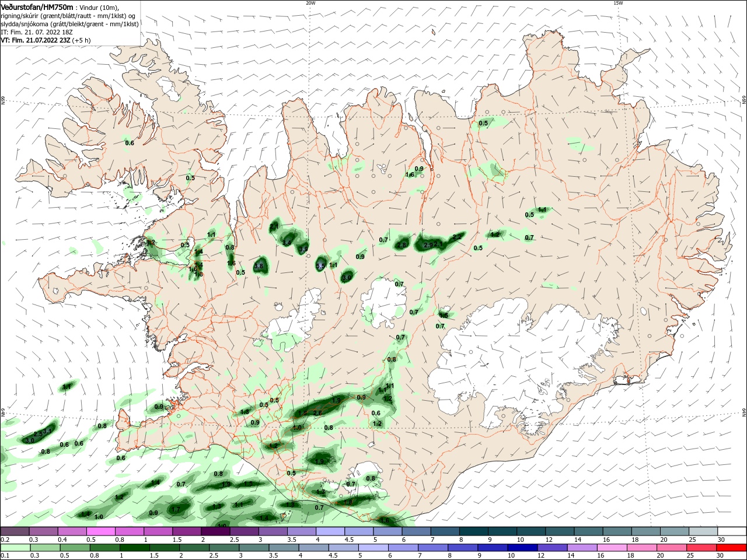Screen dimensions: 747x560
Task: Click the lavender 4 swatch in top legend row
Action: point(330,531)
